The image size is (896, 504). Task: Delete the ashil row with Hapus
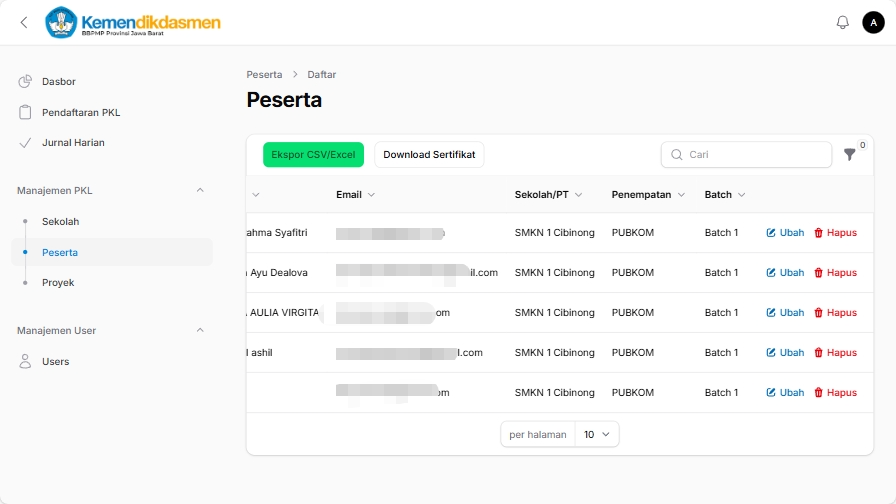click(835, 353)
